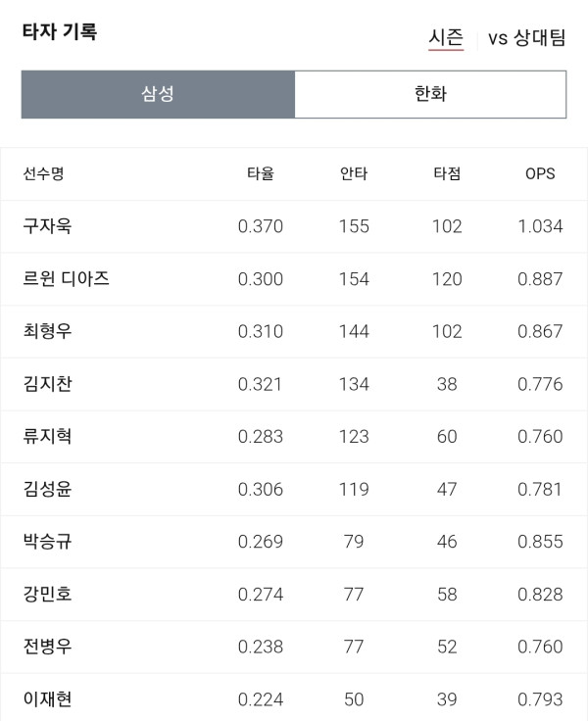Open player 이재현's row

294,698
